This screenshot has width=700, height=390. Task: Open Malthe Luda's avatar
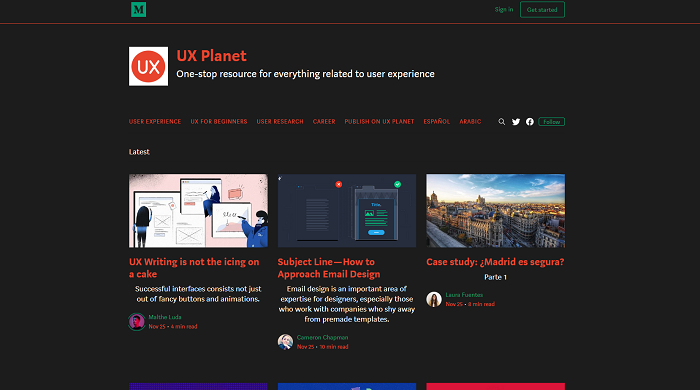(x=137, y=322)
